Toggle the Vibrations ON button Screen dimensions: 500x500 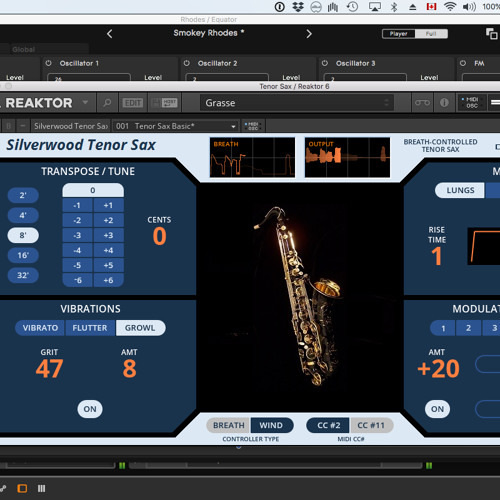90,409
